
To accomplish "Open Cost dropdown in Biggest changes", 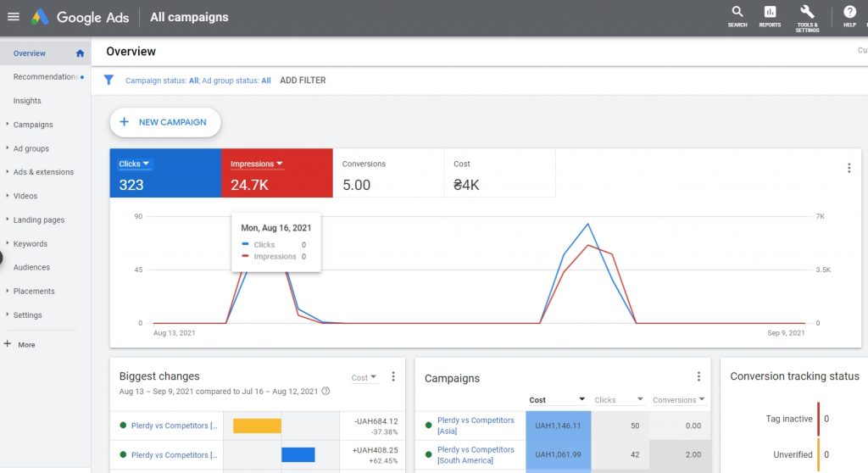I will click(x=364, y=378).
